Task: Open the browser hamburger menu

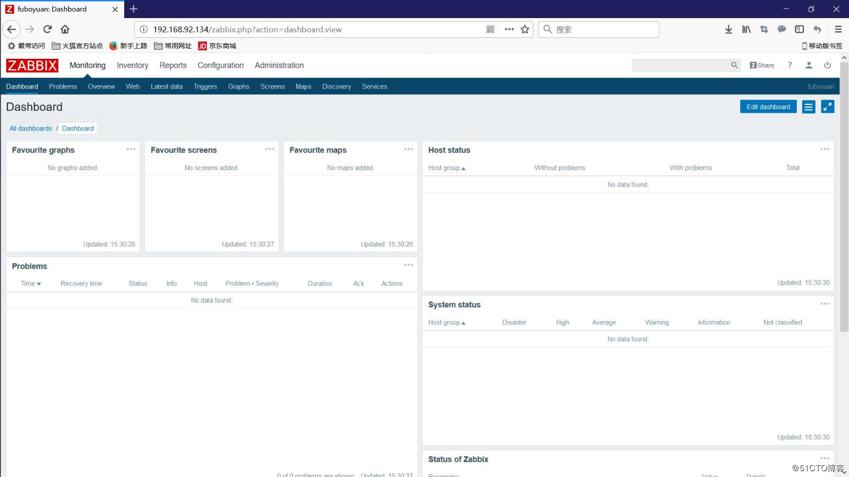Action: coord(838,29)
